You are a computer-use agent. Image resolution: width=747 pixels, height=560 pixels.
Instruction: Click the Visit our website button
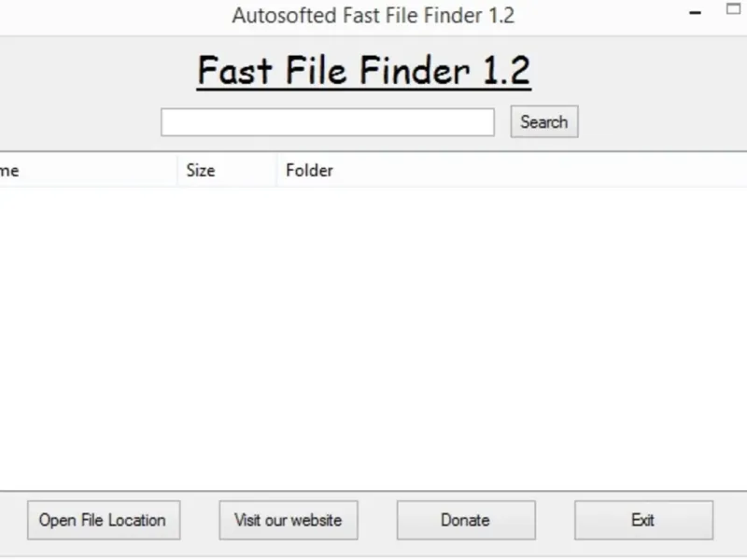tap(289, 520)
